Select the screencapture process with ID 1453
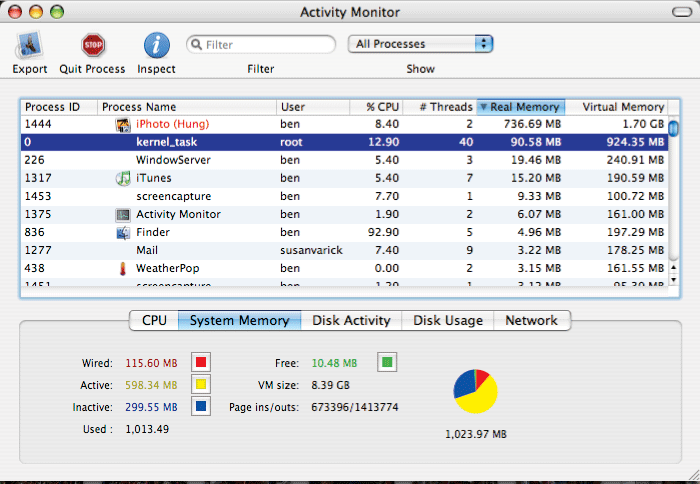 click(x=344, y=196)
